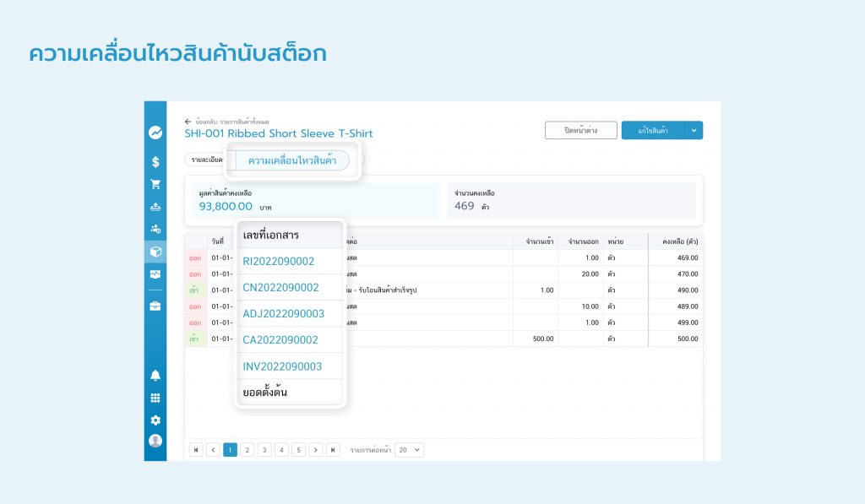Click the upload/import icon in sidebar
Image resolution: width=865 pixels, height=504 pixels.
click(x=155, y=205)
